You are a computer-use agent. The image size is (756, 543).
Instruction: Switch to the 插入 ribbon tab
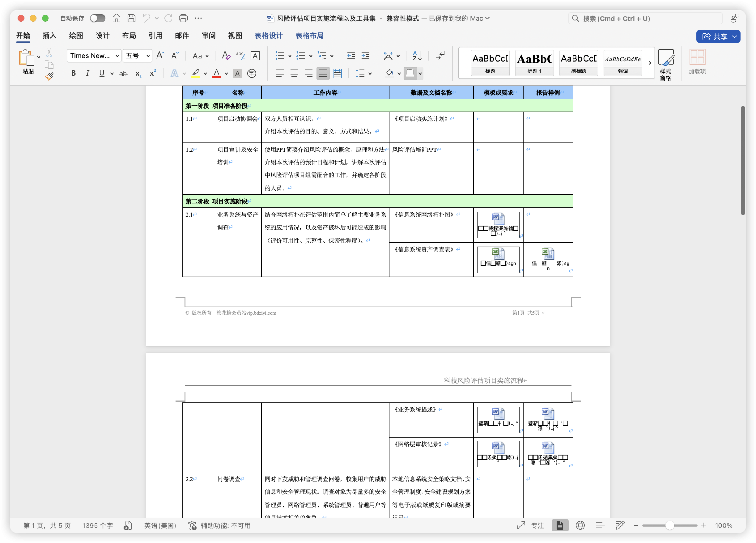coord(49,36)
